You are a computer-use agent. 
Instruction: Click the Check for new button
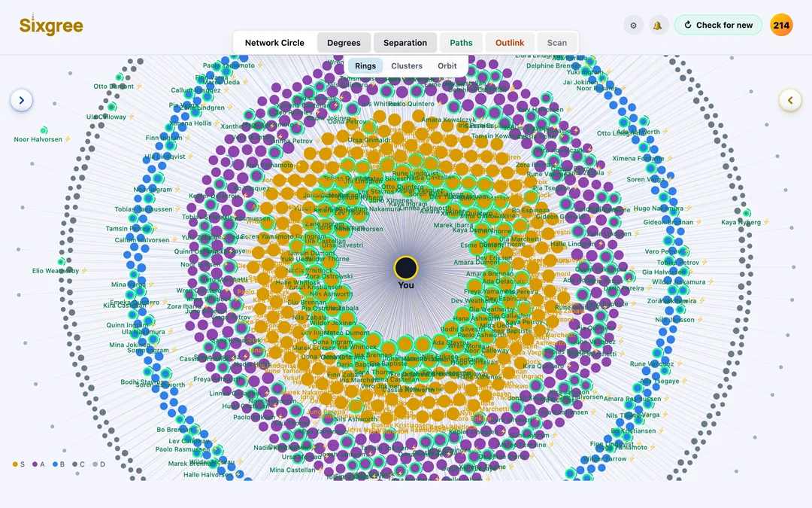click(x=718, y=25)
